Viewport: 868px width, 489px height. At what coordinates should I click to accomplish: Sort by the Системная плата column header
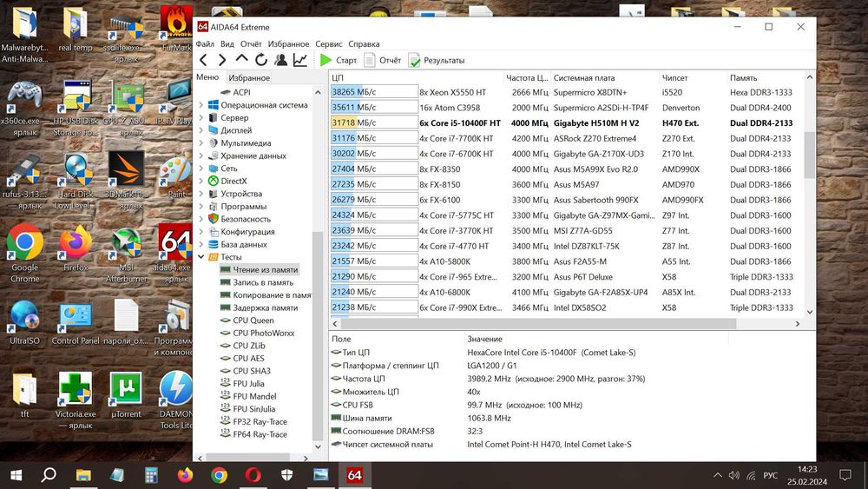click(605, 78)
